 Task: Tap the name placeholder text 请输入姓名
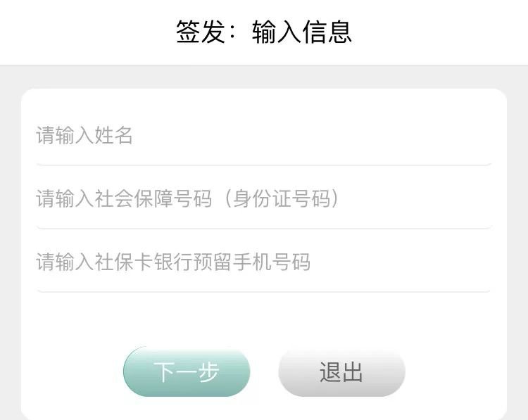[x=85, y=136]
